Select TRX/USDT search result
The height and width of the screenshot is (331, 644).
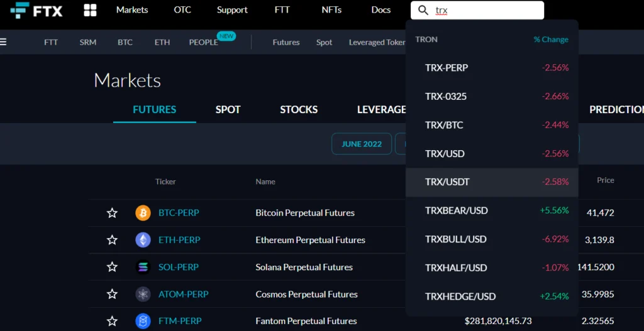492,182
